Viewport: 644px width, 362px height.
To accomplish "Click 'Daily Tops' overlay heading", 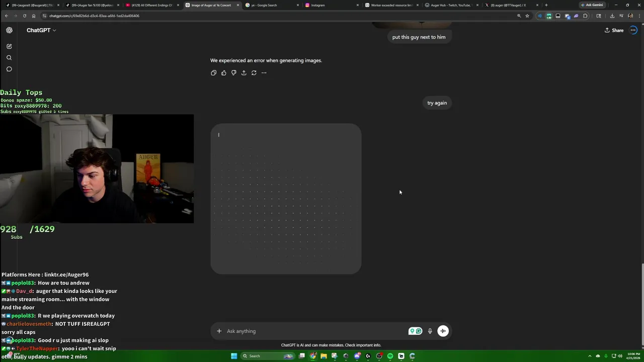I will click(21, 93).
